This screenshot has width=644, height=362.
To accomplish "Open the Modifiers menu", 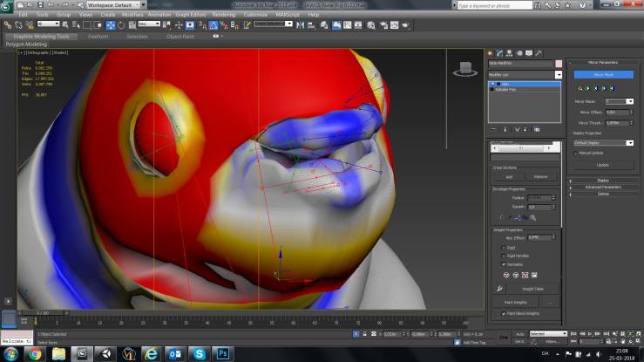I will 132,14.
